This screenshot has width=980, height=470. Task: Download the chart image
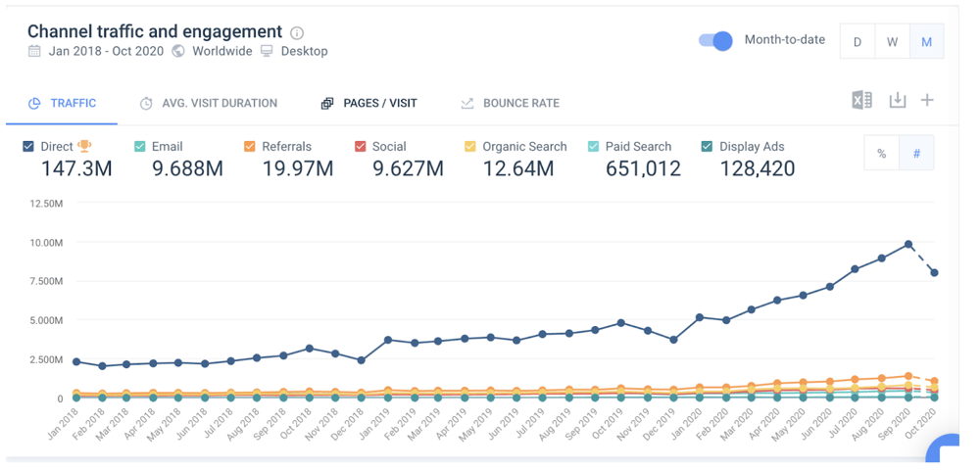coord(897,101)
